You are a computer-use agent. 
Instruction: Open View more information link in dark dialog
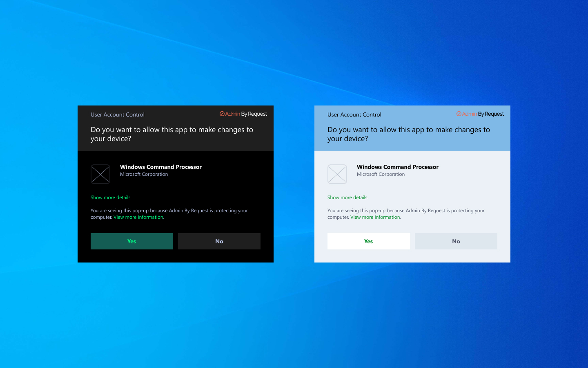pos(138,217)
